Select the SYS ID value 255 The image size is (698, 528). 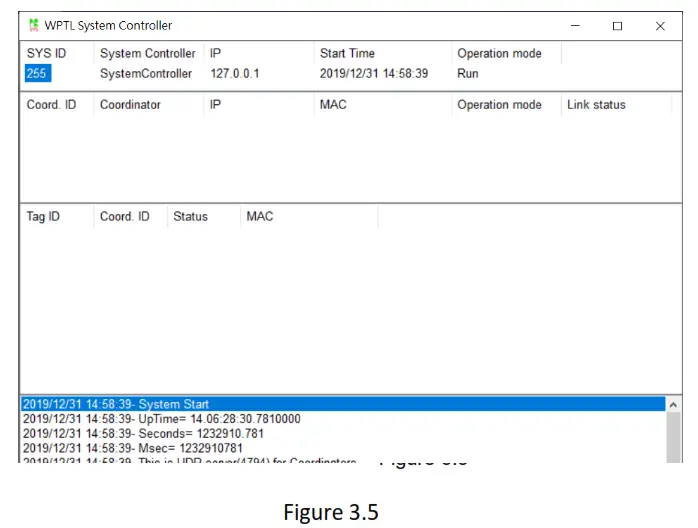[37, 73]
